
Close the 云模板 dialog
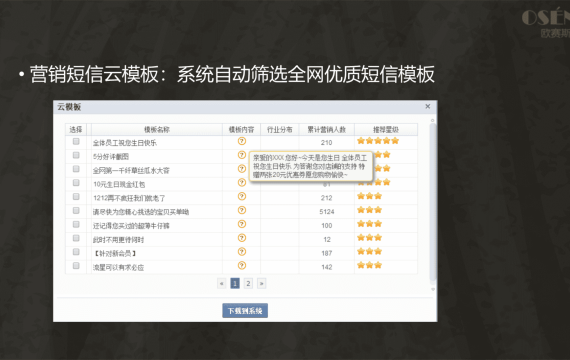[x=428, y=106]
